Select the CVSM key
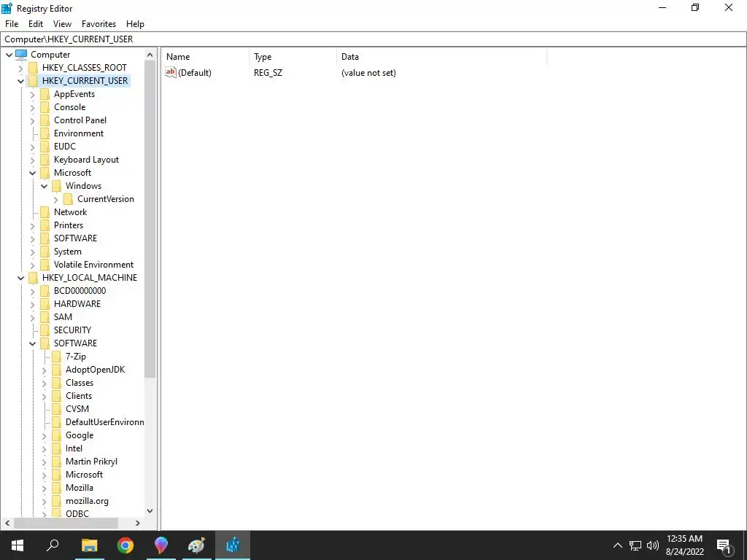 pos(77,409)
